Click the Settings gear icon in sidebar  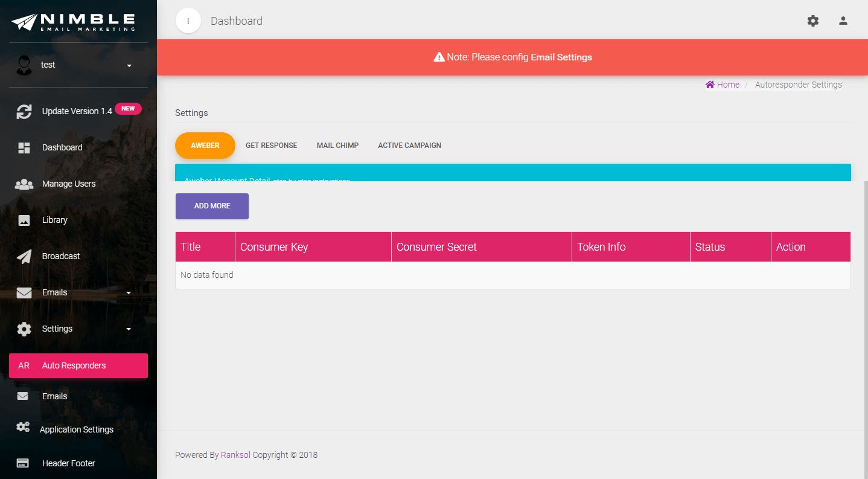[x=24, y=329]
